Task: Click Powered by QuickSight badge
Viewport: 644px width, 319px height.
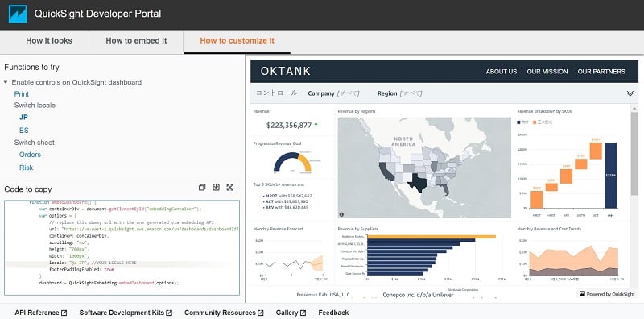Action: [607, 294]
